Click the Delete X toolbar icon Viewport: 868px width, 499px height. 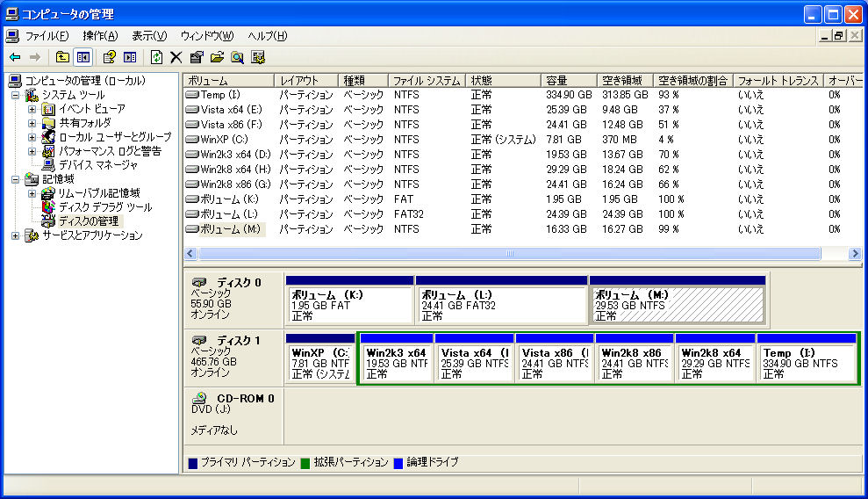point(176,57)
